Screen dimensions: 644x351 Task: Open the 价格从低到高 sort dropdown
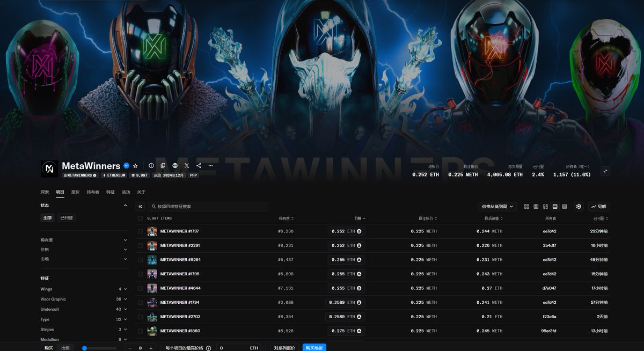click(x=497, y=206)
